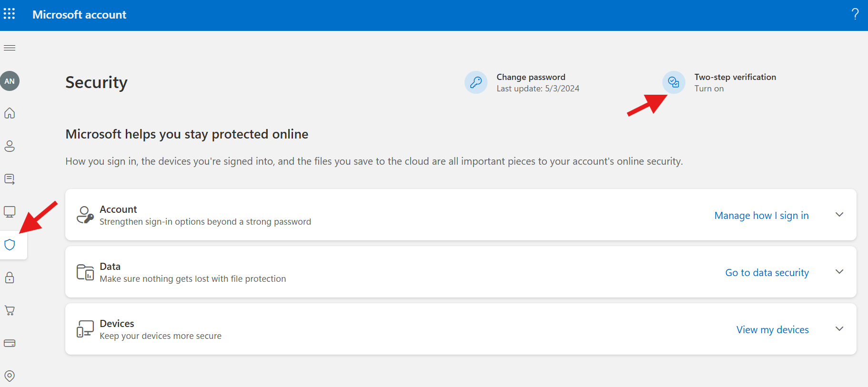
Task: Click the help question mark icon
Action: [x=855, y=14]
